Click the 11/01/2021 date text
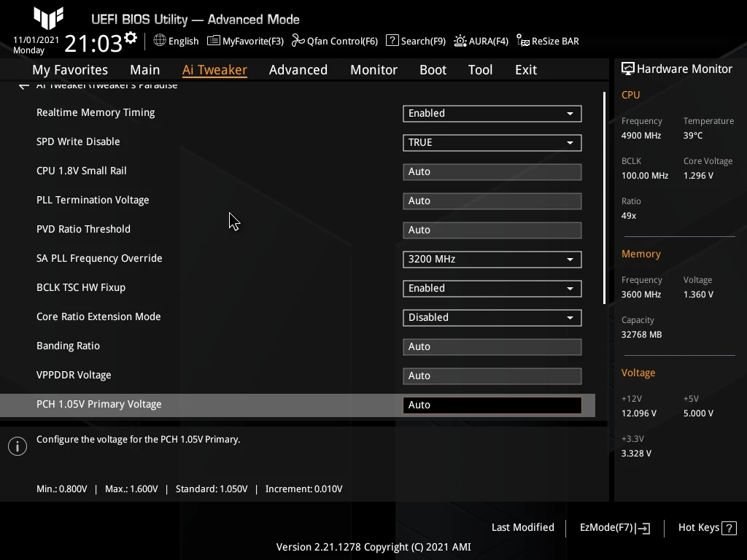 [36, 40]
